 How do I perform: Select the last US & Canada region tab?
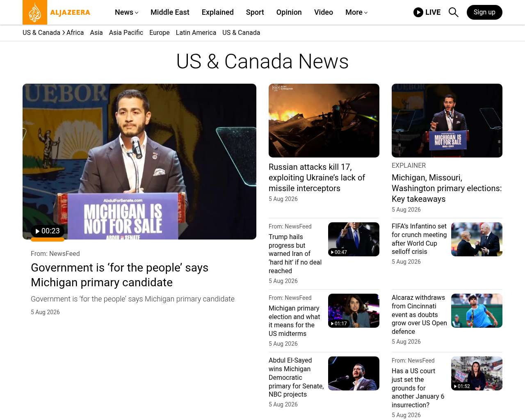tap(241, 32)
